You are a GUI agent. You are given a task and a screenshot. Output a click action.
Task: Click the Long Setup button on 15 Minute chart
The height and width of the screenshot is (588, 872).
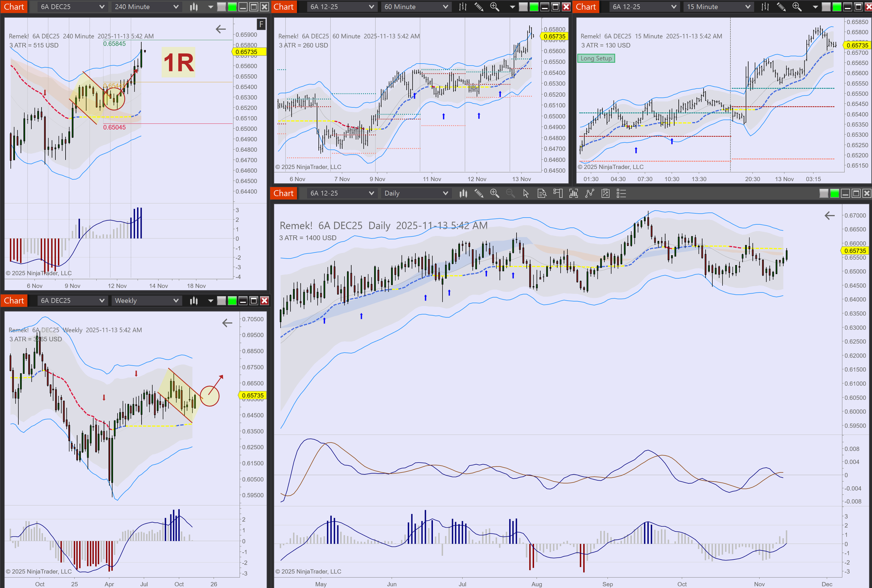tap(596, 59)
